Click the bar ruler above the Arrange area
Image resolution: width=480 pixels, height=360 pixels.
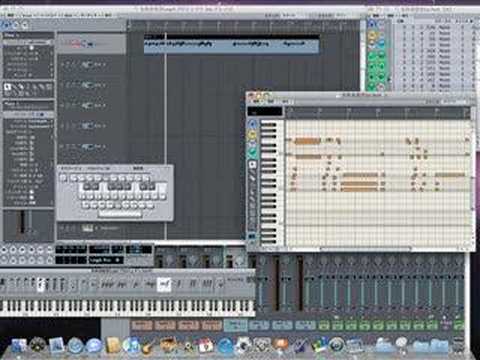click(245, 26)
